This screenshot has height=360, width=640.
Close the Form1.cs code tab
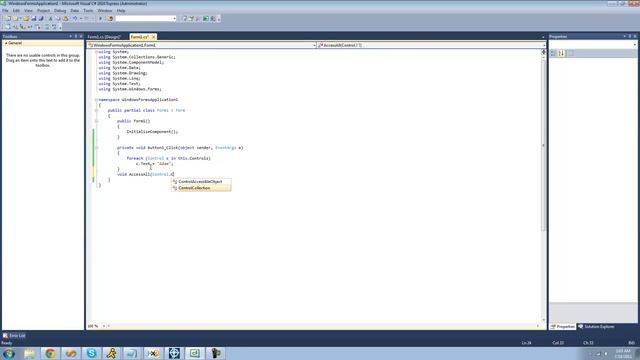tap(153, 37)
